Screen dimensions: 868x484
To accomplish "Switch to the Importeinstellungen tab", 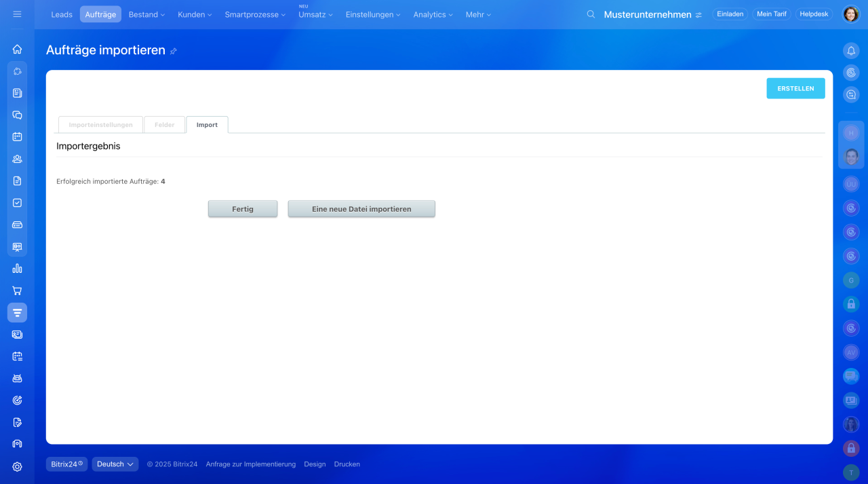I will pos(100,125).
